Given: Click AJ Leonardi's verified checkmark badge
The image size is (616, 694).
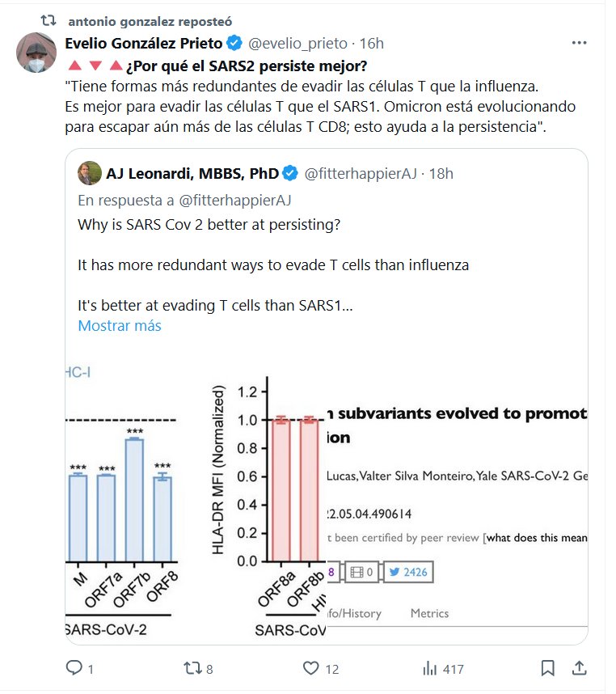Looking at the screenshot, I should [x=289, y=173].
